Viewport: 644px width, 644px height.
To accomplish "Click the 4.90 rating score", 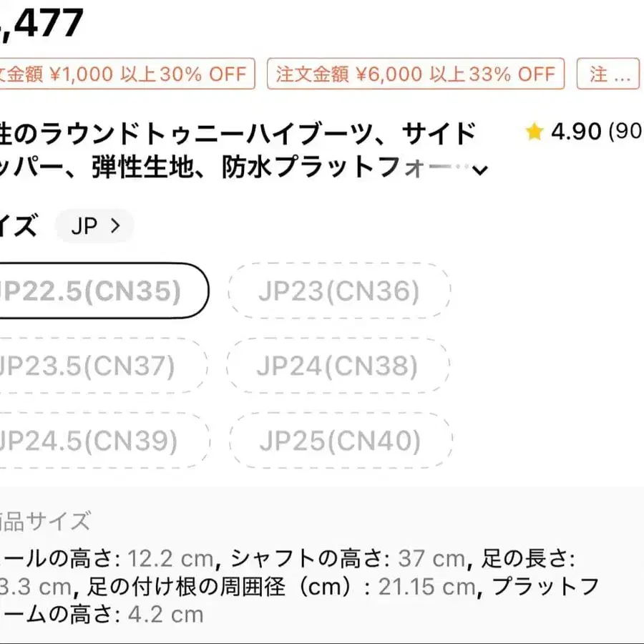I will tap(577, 132).
